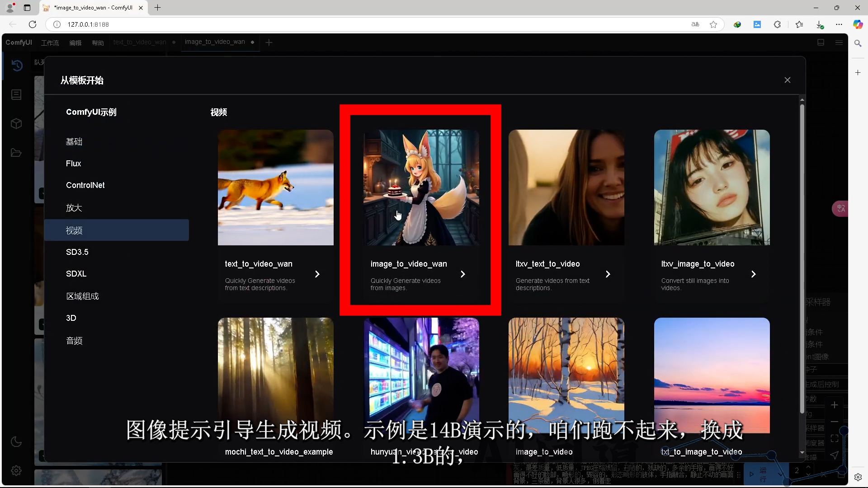
Task: Select the Flux template category
Action: 73,164
